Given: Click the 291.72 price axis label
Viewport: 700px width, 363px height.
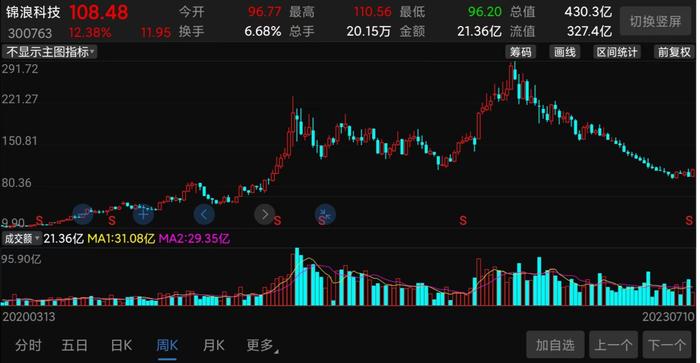Looking at the screenshot, I should point(20,69).
